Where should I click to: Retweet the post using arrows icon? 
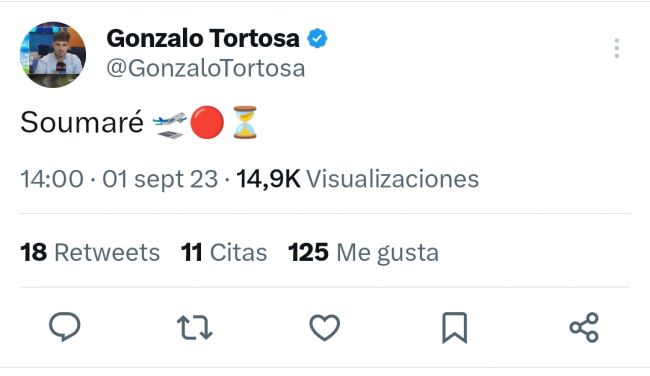[x=194, y=327]
